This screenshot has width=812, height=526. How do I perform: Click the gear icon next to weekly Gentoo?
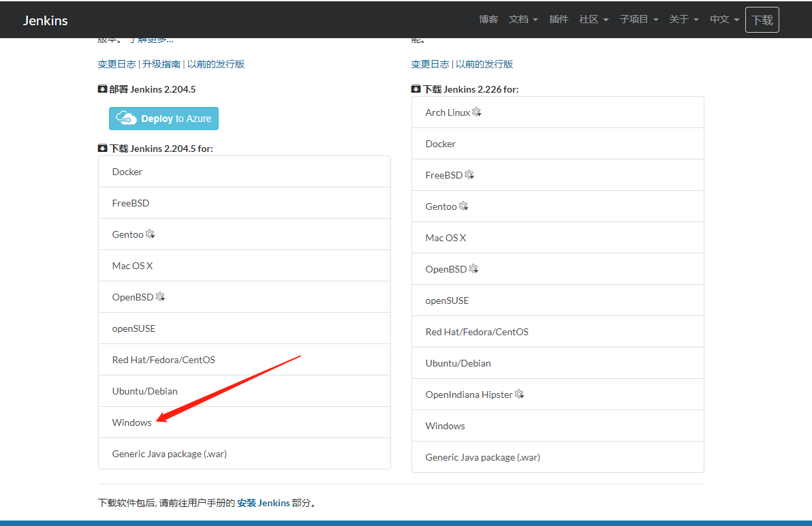click(x=463, y=206)
